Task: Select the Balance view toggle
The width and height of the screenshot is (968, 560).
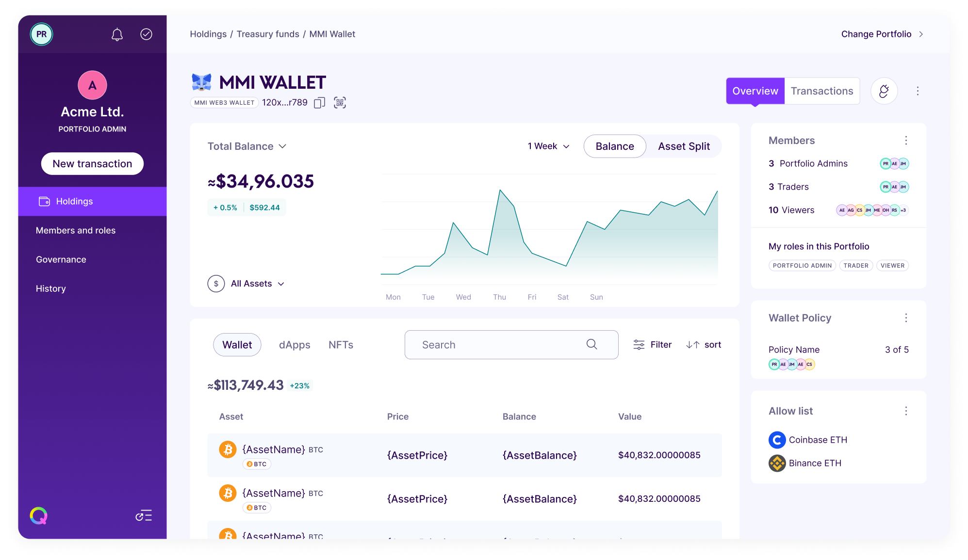Action: [x=614, y=146]
